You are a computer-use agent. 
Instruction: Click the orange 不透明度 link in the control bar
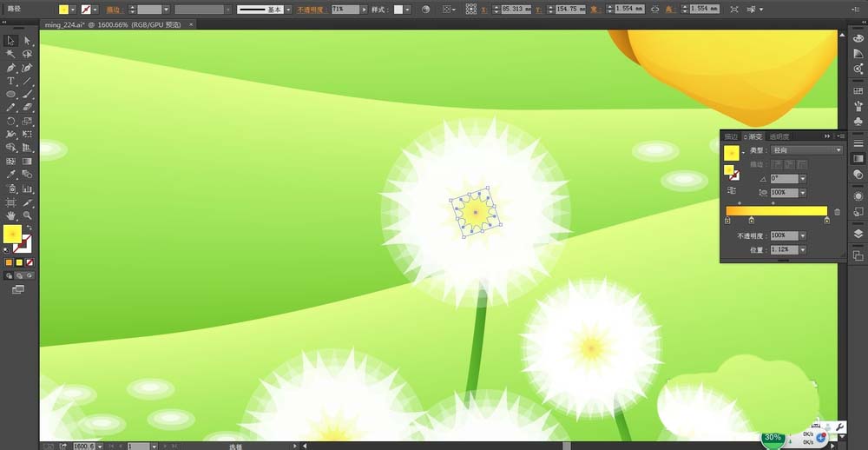tap(312, 10)
